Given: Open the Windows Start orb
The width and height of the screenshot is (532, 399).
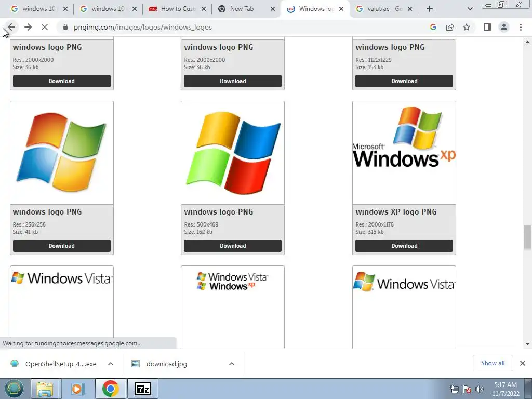Looking at the screenshot, I should tap(14, 389).
